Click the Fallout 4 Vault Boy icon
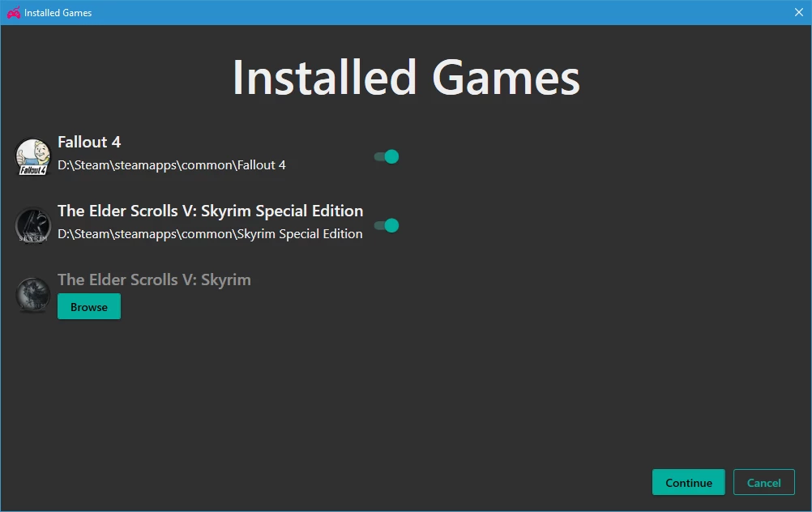The width and height of the screenshot is (812, 512). [33, 157]
